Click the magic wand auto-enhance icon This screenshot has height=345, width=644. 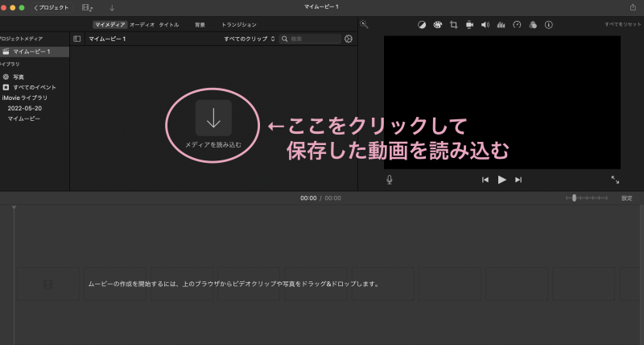tap(364, 24)
